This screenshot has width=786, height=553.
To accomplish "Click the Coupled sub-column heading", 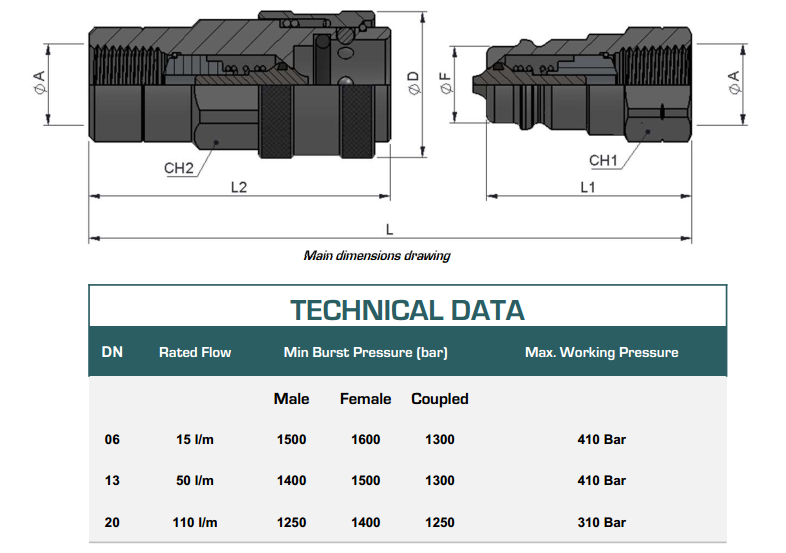I will pyautogui.click(x=439, y=399).
